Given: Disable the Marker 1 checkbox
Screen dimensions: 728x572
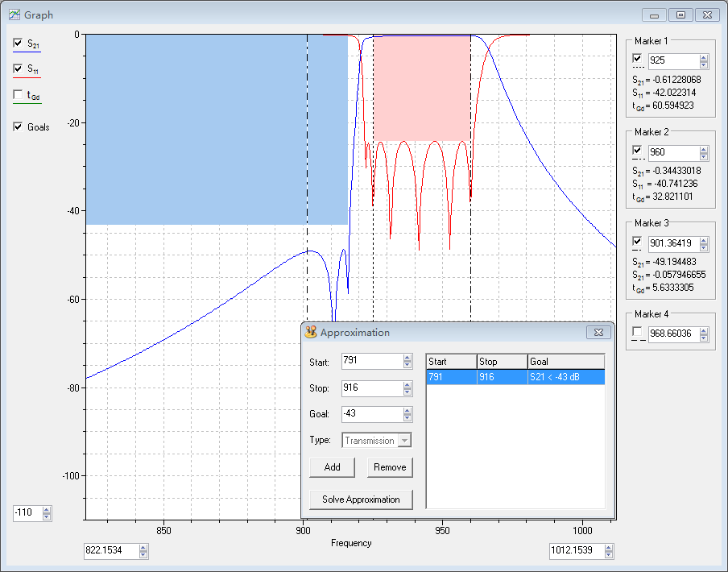Looking at the screenshot, I should coord(638,60).
